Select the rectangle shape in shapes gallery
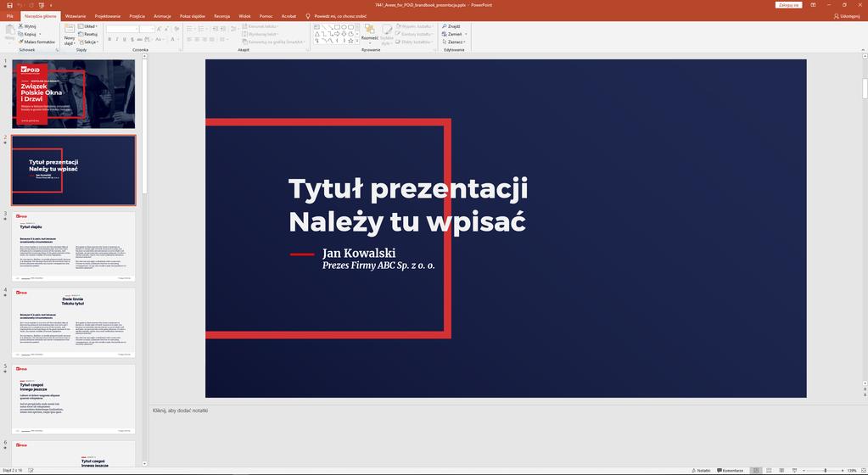 click(x=337, y=26)
